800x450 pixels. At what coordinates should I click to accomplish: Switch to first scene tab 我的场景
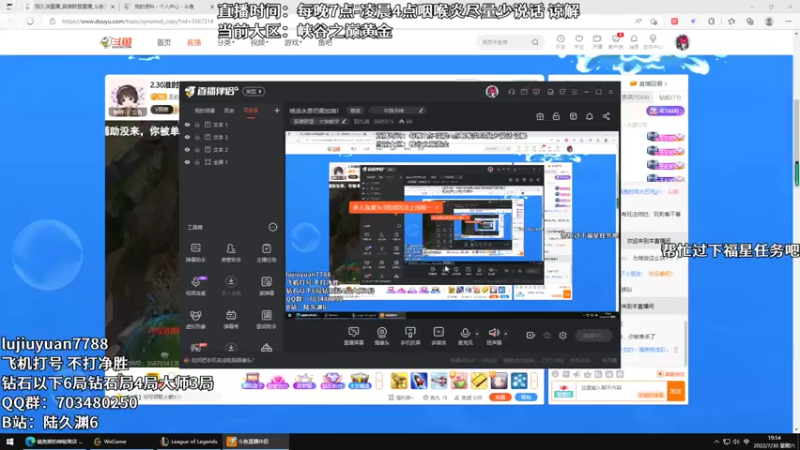point(205,110)
